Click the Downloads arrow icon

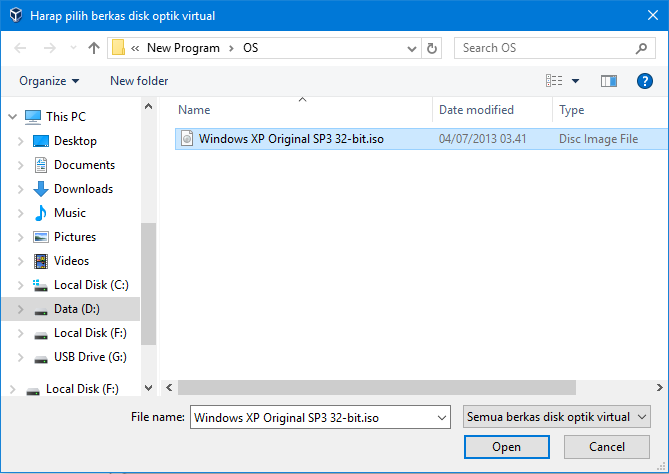tap(41, 189)
